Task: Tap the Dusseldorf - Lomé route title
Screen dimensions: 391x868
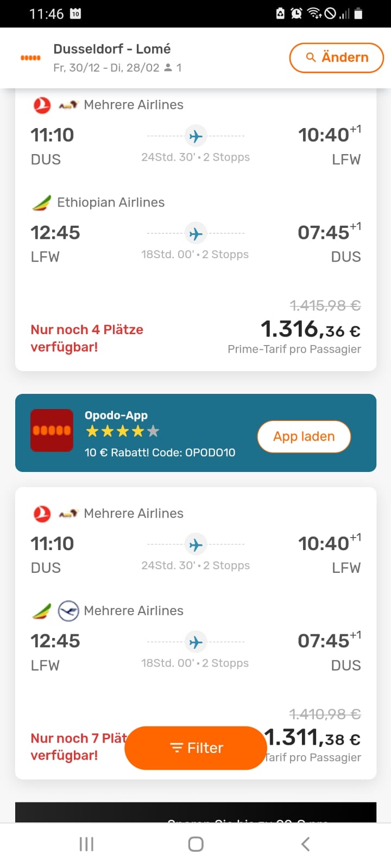Action: pyautogui.click(x=112, y=49)
